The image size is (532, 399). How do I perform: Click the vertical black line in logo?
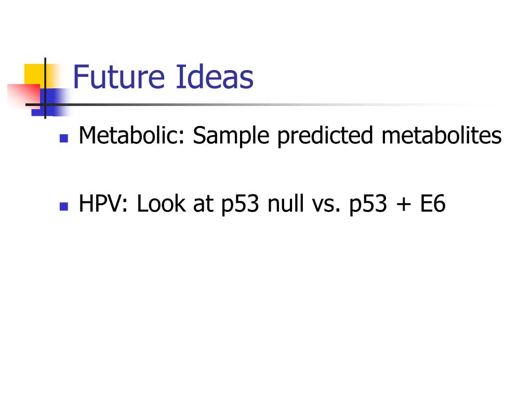pyautogui.click(x=45, y=88)
